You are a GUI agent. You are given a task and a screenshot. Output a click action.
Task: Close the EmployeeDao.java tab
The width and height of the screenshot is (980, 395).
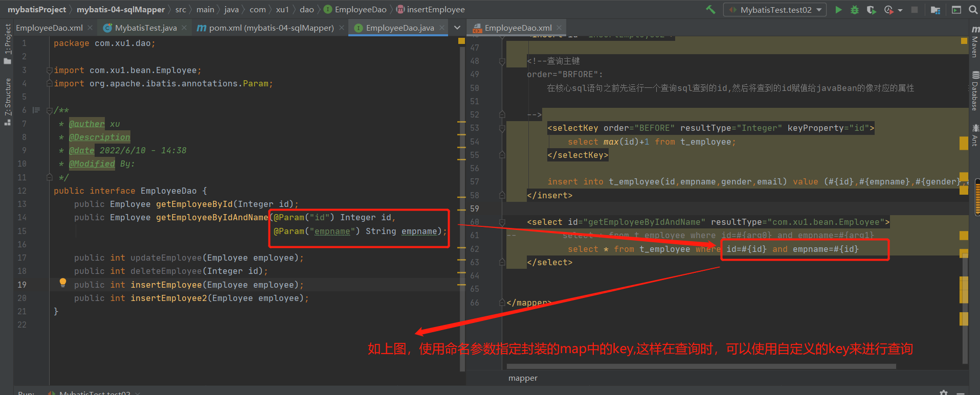pyautogui.click(x=442, y=28)
